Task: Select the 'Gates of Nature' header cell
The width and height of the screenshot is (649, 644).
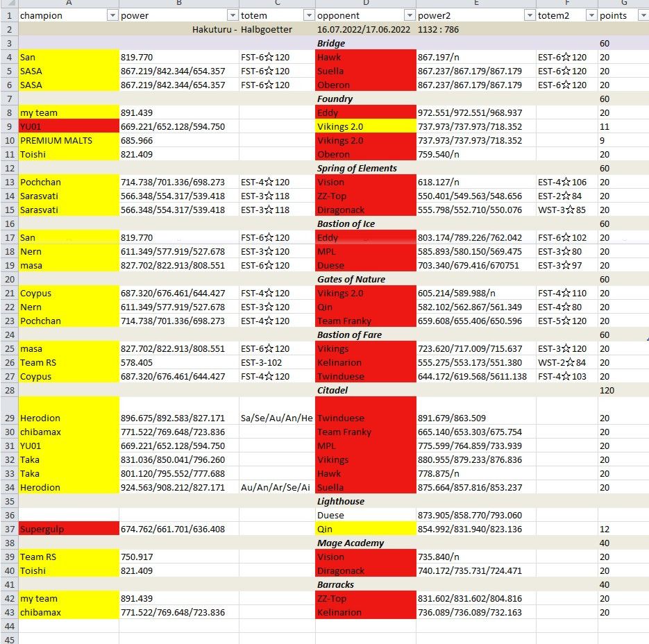Action: [366, 280]
